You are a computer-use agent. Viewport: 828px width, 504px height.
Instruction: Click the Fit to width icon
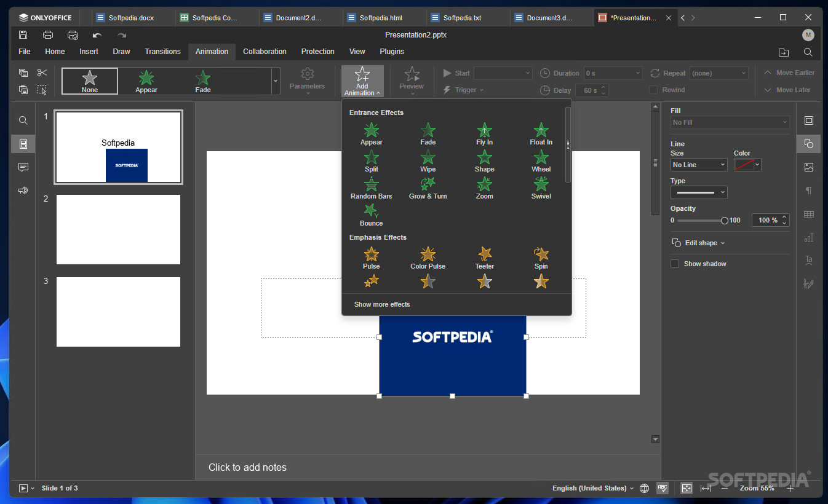pyautogui.click(x=706, y=488)
